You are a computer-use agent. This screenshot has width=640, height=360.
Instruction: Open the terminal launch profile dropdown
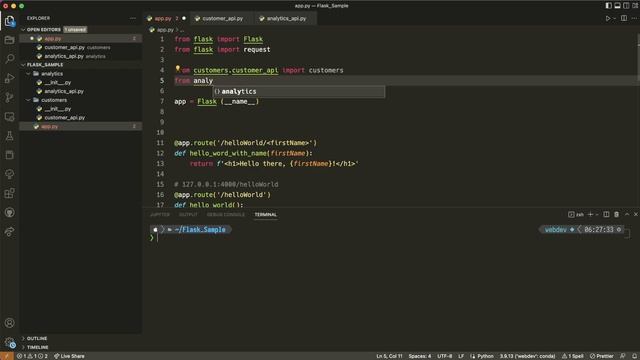coord(597,214)
